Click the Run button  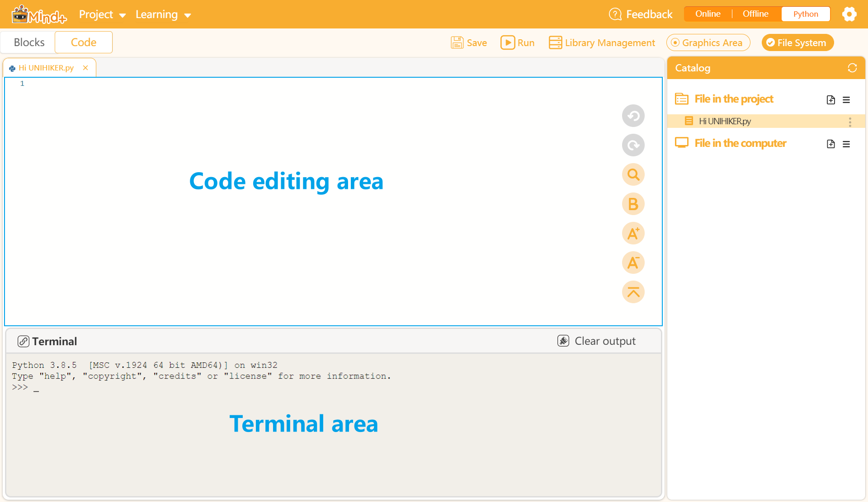coord(518,42)
